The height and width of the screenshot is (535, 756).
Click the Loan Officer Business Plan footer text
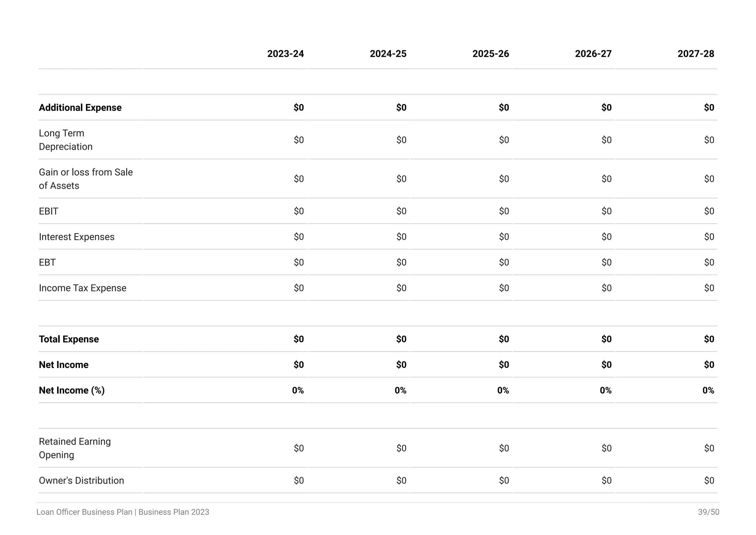pos(123,512)
